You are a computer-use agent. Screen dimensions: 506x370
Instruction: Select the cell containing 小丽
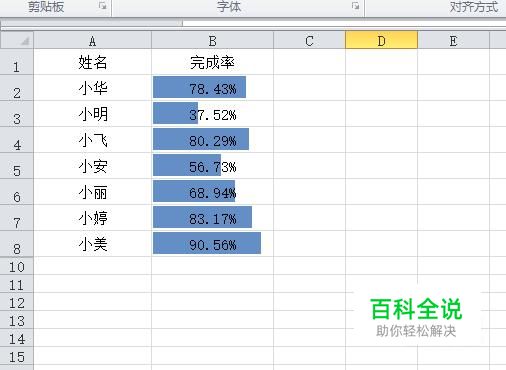[x=93, y=192]
